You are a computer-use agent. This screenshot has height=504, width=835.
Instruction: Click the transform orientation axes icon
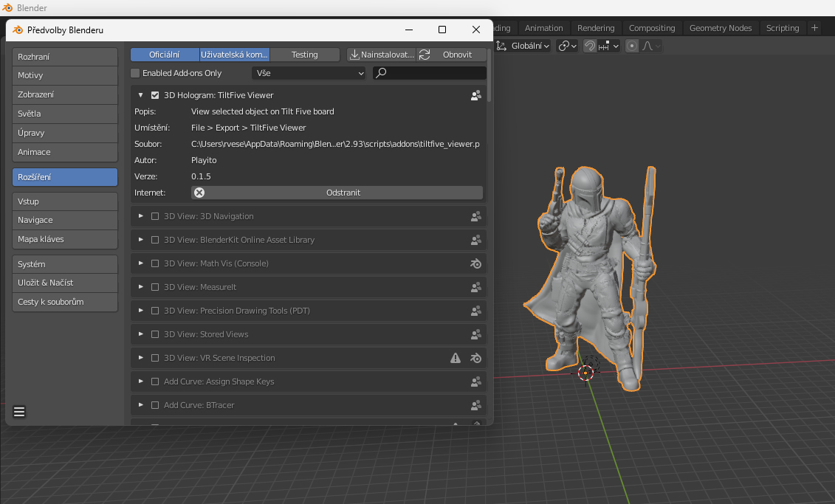(x=501, y=46)
